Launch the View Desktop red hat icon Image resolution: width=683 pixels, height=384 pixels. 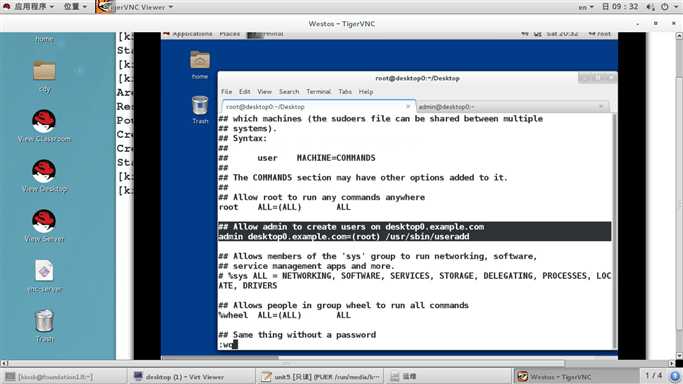(x=44, y=172)
